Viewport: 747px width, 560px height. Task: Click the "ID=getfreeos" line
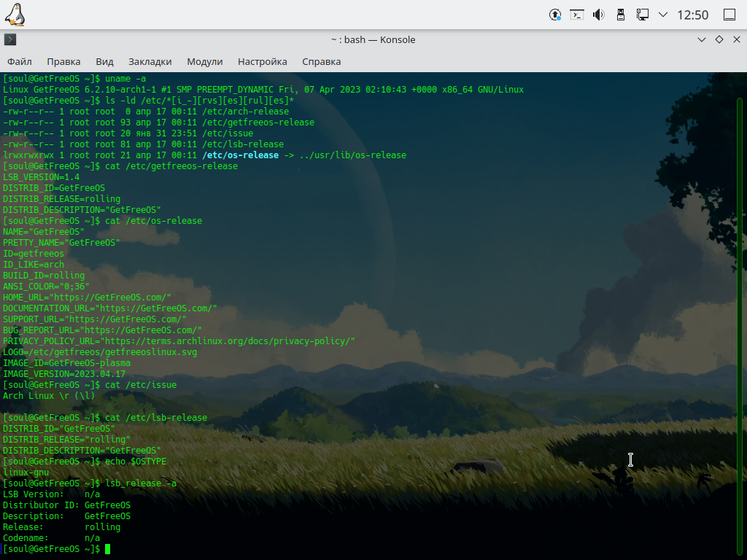pos(34,254)
